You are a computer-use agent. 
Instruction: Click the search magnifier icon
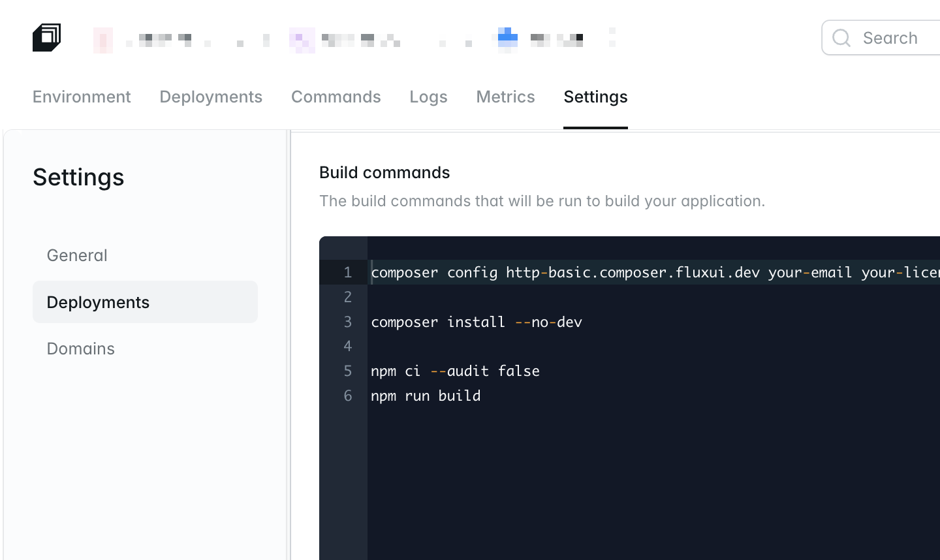[x=841, y=38]
